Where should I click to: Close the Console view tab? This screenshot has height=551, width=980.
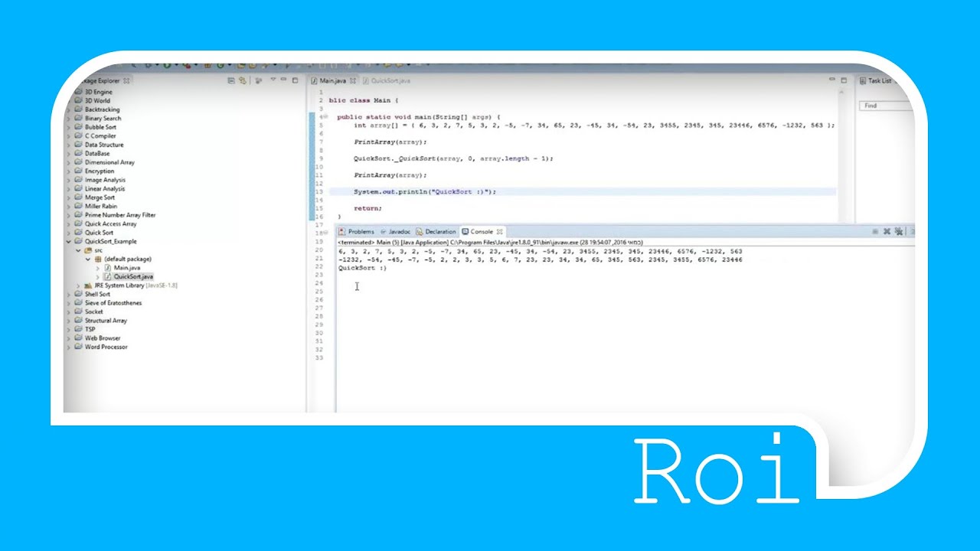500,231
